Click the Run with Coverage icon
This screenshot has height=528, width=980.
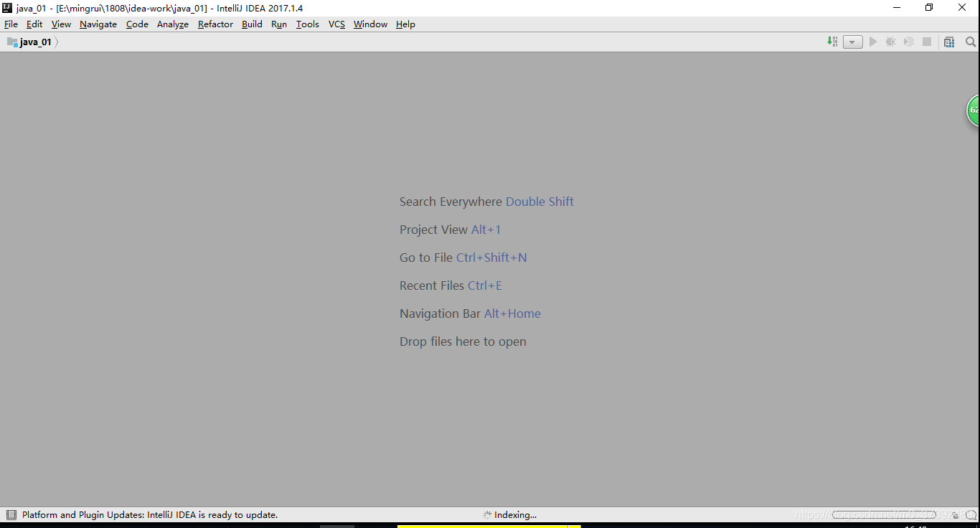908,42
